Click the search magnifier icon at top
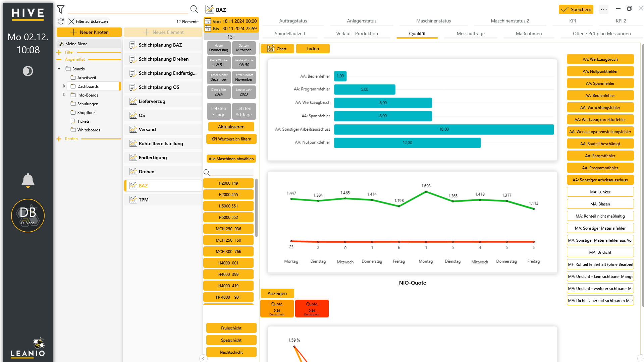644x362 pixels. coord(194,9)
